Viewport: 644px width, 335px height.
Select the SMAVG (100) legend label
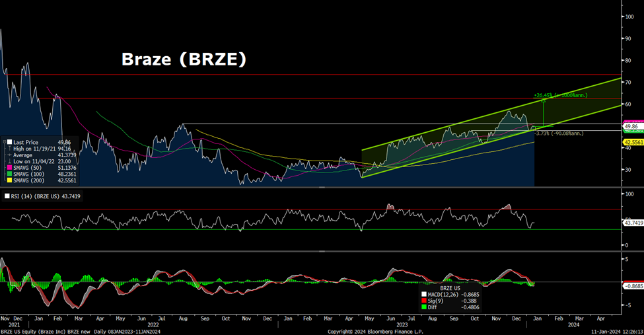[x=29, y=174]
